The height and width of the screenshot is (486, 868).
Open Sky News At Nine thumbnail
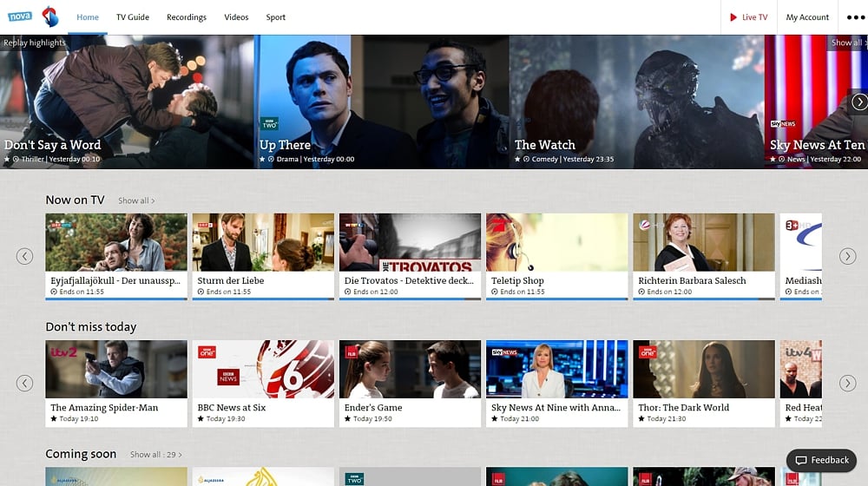[557, 369]
